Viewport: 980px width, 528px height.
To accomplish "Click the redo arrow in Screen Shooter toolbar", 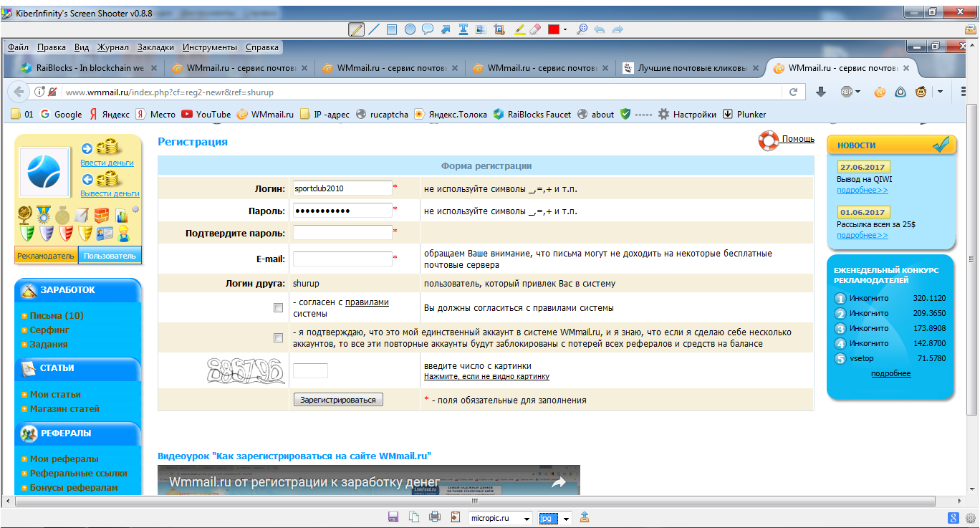I will (618, 29).
